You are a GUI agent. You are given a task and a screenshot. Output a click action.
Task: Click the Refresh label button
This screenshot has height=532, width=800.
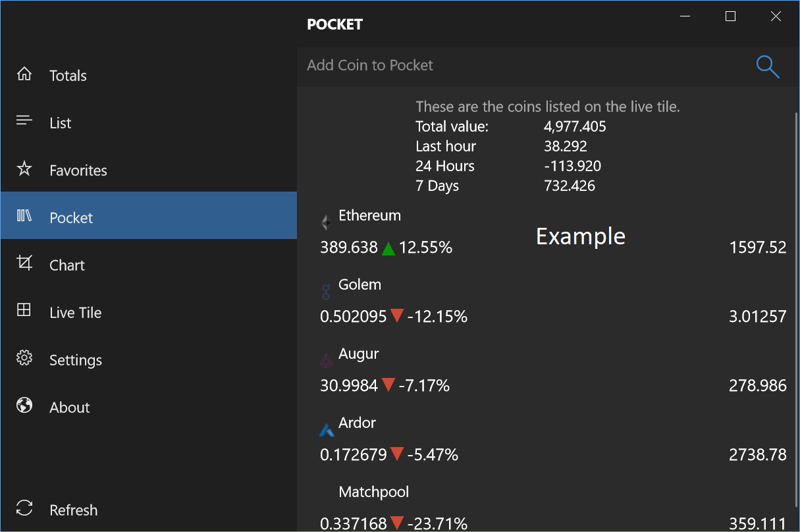tap(74, 510)
